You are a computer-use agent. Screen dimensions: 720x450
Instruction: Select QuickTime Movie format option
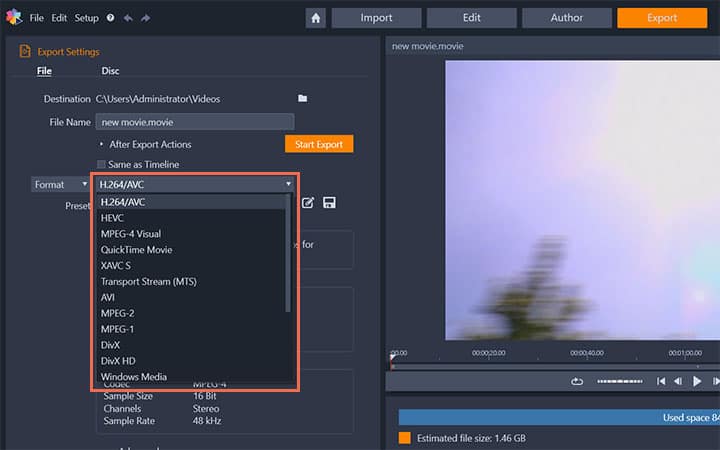pos(191,250)
